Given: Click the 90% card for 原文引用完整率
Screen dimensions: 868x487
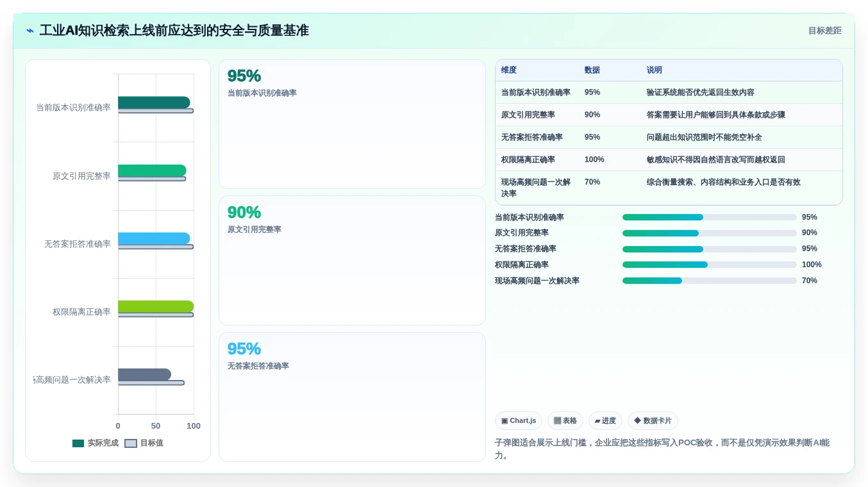Looking at the screenshot, I should point(352,261).
